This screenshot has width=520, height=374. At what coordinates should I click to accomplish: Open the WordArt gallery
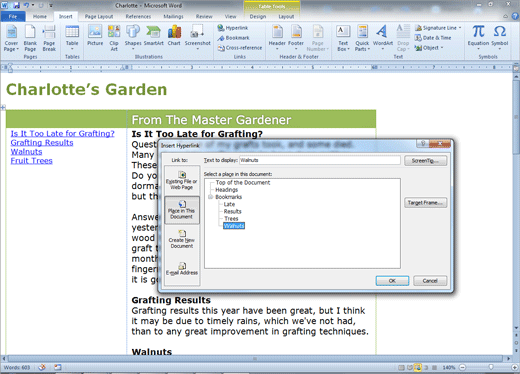pos(382,37)
